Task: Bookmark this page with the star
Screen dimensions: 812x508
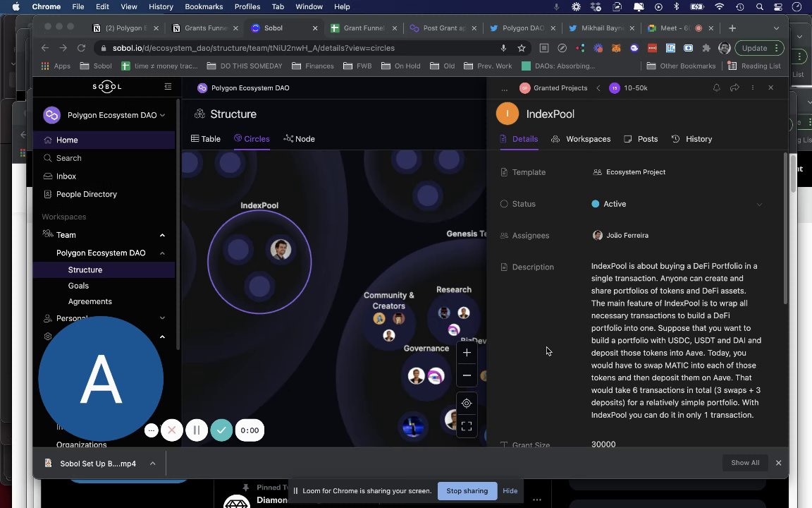Action: [x=522, y=48]
